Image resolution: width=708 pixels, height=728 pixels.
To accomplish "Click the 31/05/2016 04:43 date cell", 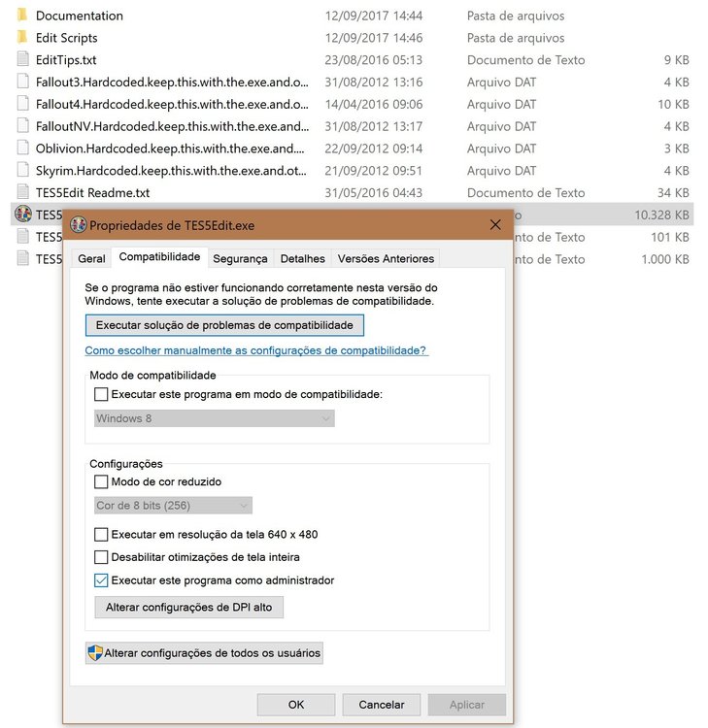I will tap(374, 193).
